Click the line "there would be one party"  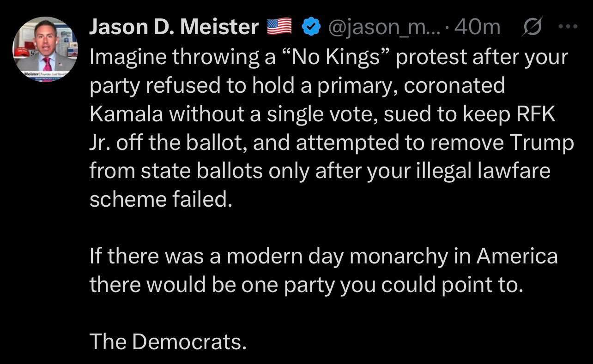point(307,285)
